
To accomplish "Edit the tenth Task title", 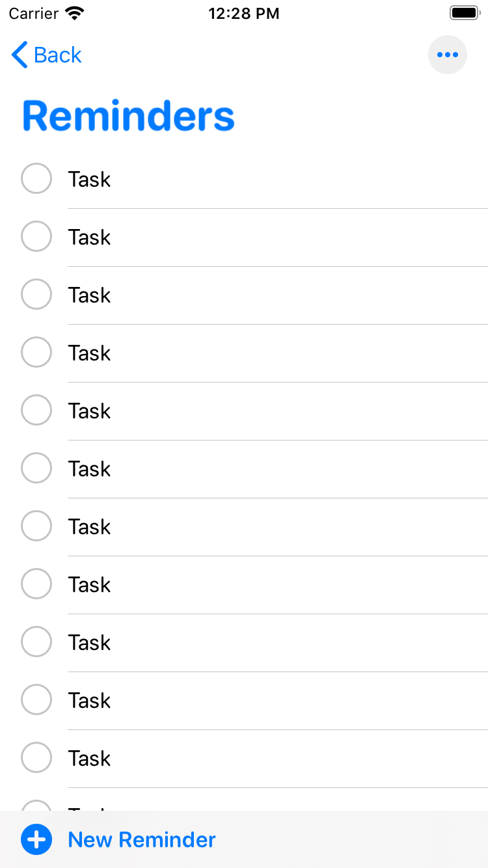I will coord(89,700).
